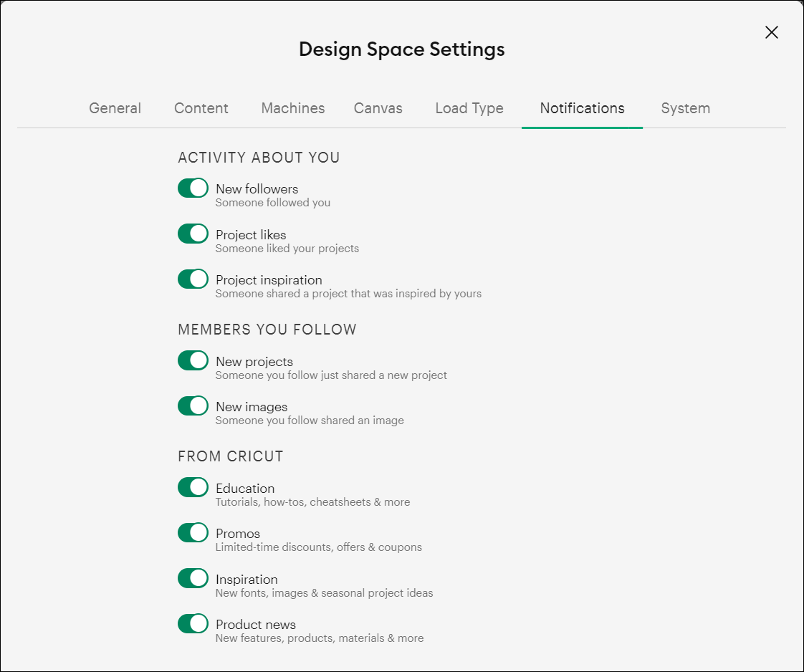Toggle the New images switch
Screen dimensions: 804x672
193,405
